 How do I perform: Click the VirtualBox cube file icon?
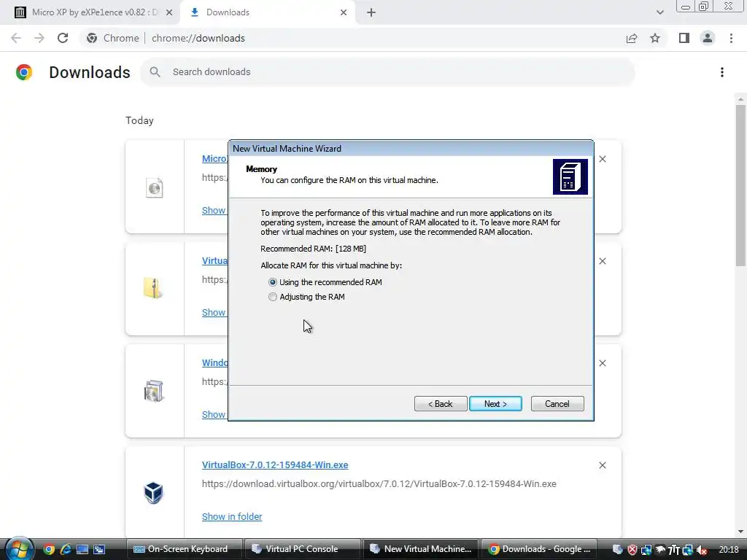coord(153,492)
